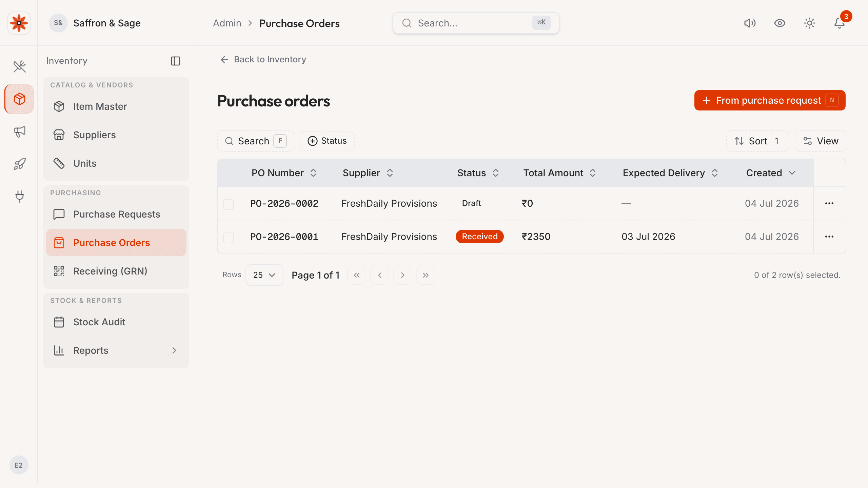Sort by Expected Delivery column

pyautogui.click(x=670, y=173)
